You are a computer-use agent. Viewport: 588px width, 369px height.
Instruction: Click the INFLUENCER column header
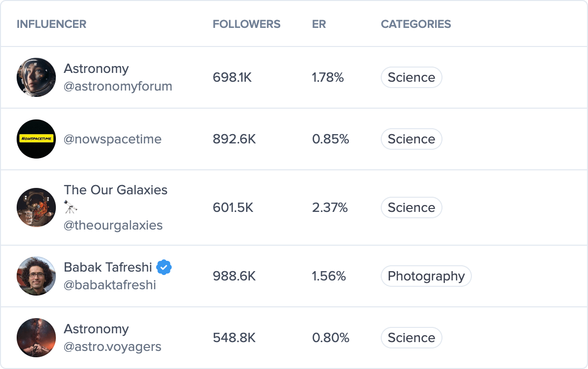51,24
